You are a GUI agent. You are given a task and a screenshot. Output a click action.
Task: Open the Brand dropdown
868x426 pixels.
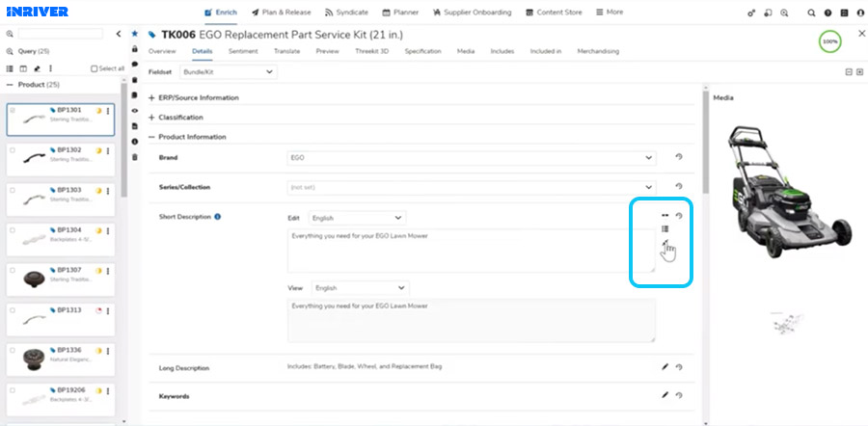[472, 158]
